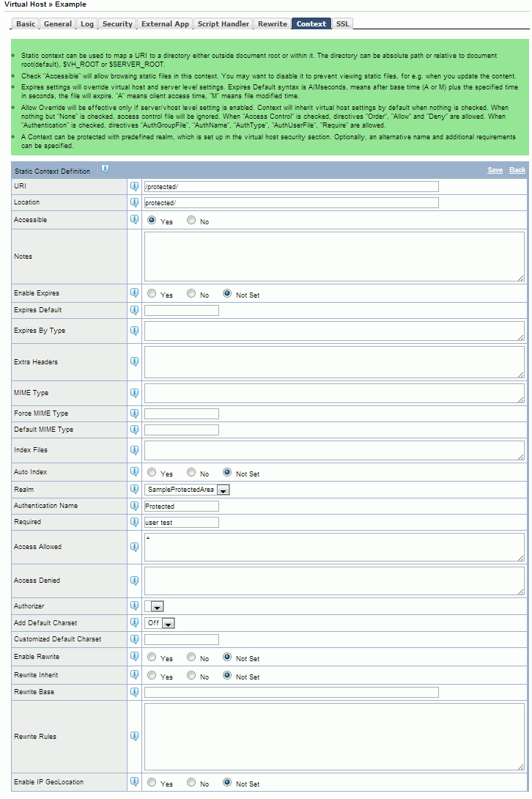Open the help icon for Rewrite Rules
The image size is (532, 799).
(x=134, y=736)
